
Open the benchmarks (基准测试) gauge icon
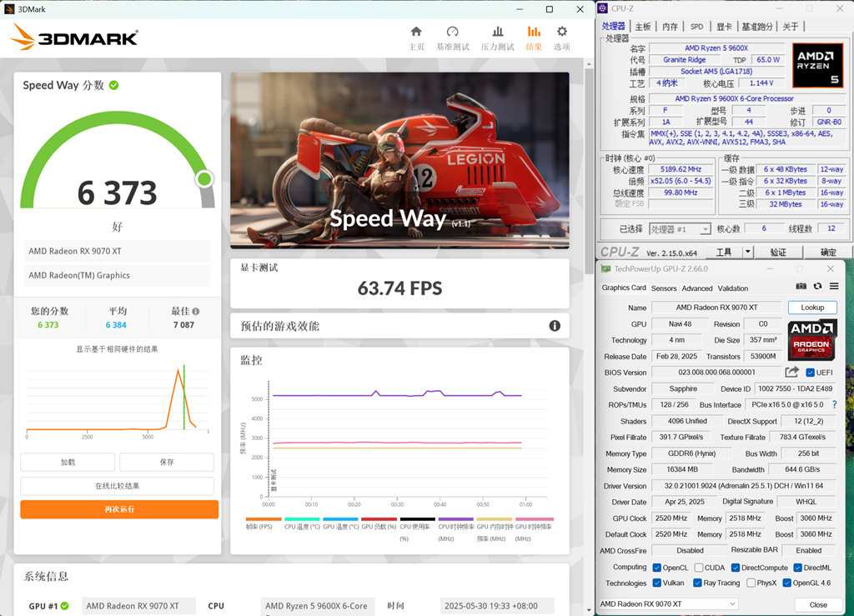point(453,32)
